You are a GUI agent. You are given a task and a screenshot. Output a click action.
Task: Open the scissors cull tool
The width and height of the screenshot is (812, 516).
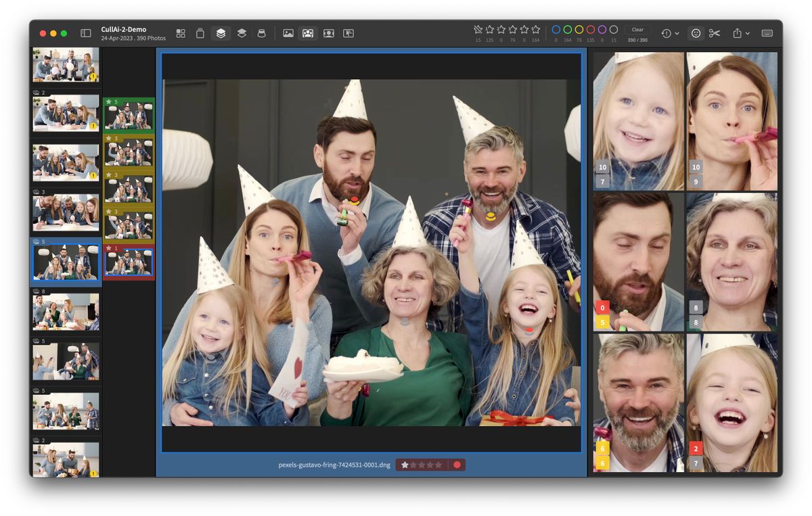coord(715,33)
